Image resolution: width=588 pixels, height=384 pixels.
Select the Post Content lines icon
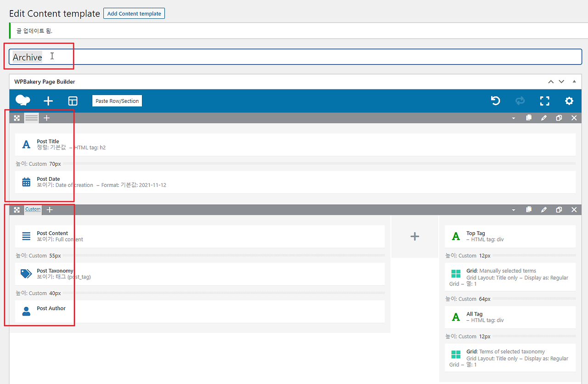pyautogui.click(x=26, y=236)
